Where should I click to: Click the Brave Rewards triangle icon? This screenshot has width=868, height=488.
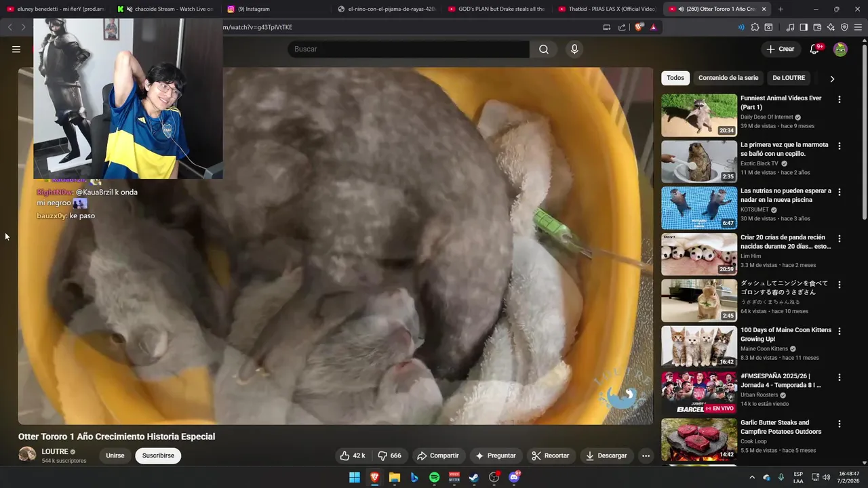click(653, 27)
